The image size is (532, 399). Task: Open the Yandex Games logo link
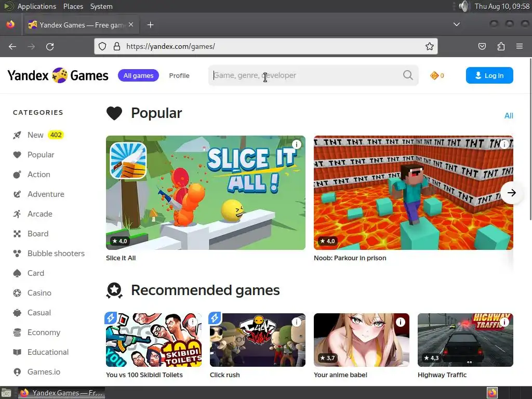(x=58, y=75)
